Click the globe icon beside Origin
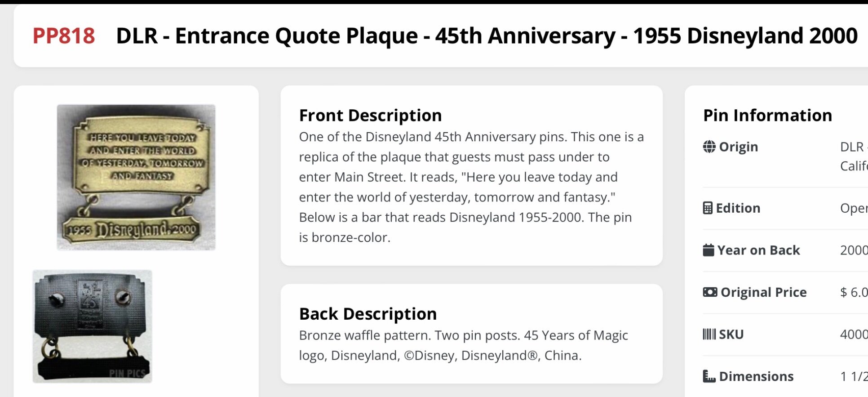Screen dimensions: 868x397 pos(709,147)
